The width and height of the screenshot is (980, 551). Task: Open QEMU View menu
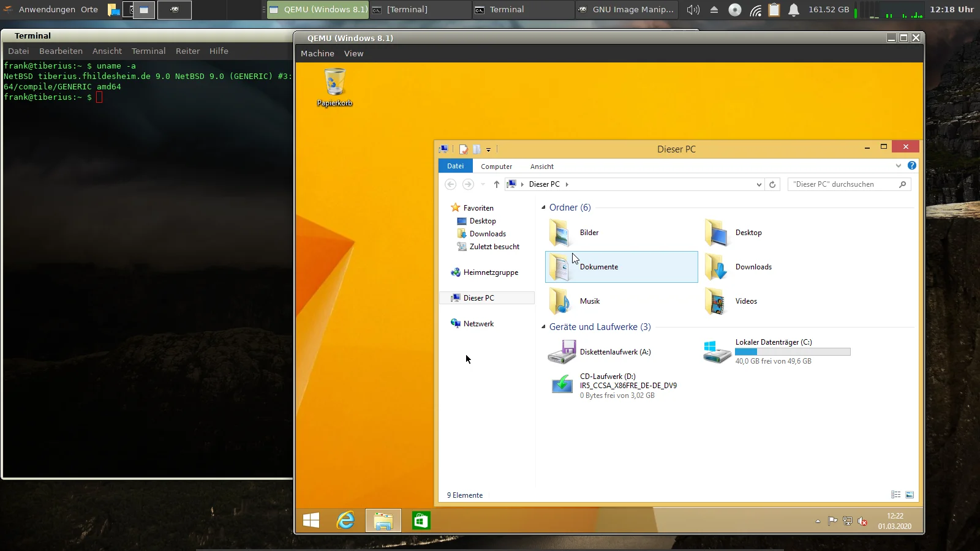tap(353, 53)
